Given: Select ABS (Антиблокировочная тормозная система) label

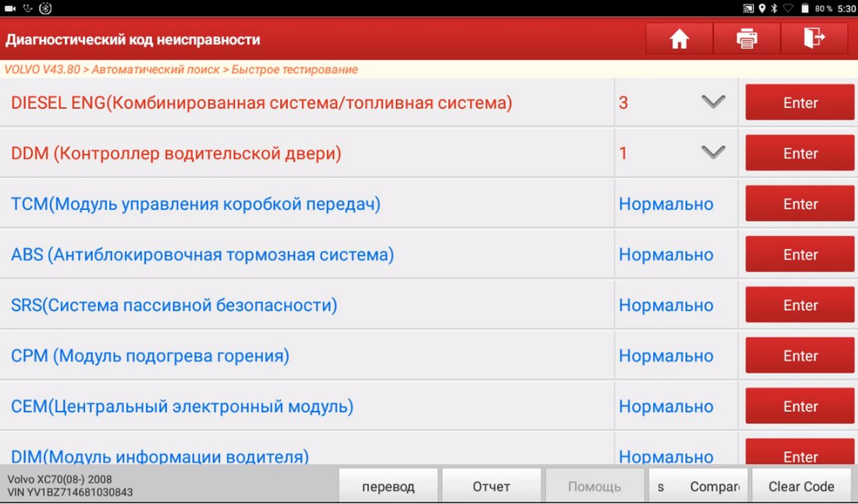Looking at the screenshot, I should coord(203,255).
